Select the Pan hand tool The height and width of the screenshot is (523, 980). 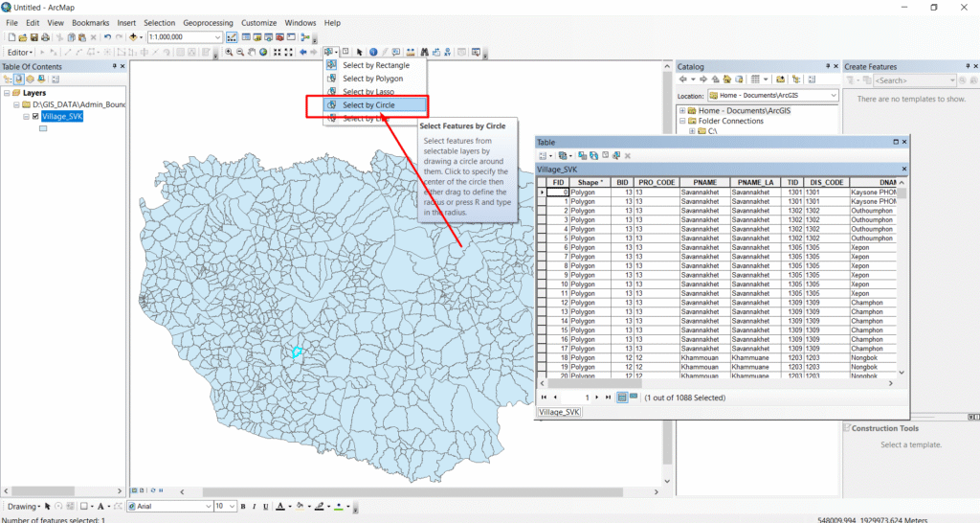pos(252,53)
